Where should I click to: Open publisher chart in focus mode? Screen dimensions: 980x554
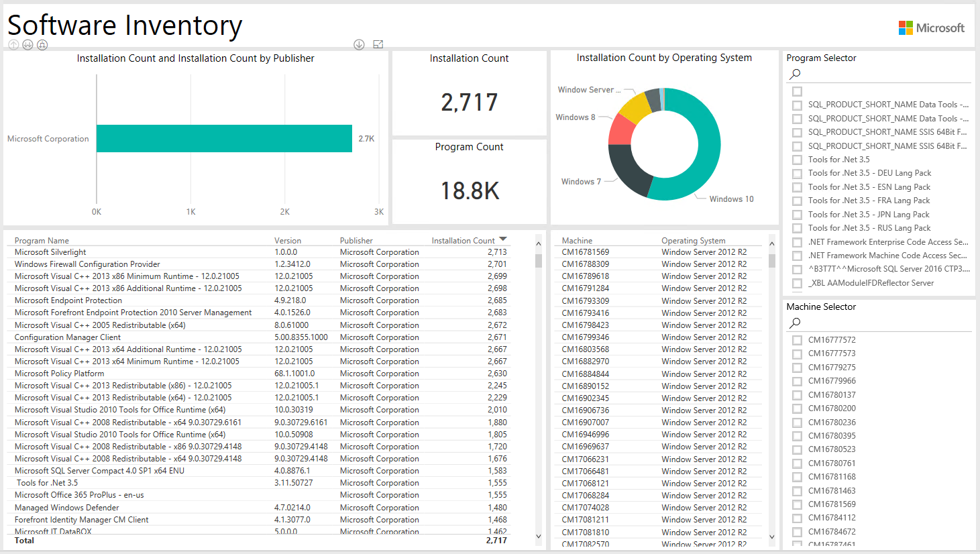click(x=378, y=45)
